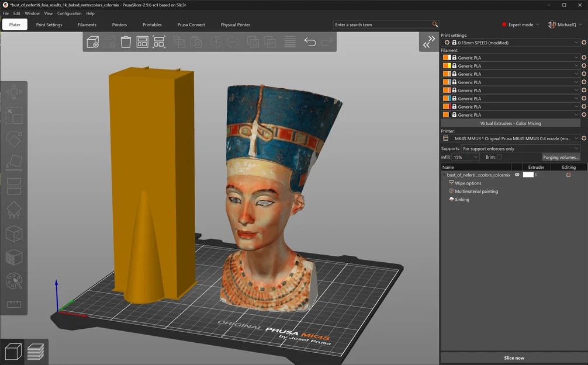Click the gear icon beside Print settings preset

pyautogui.click(x=584, y=43)
